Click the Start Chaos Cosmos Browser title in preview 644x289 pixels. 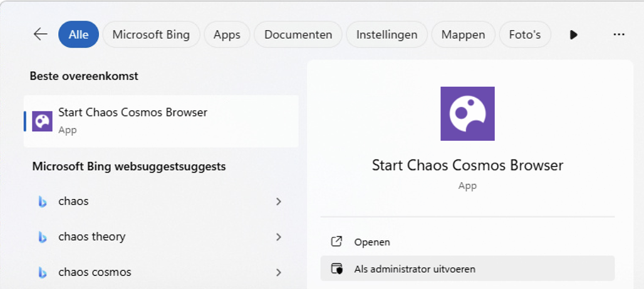click(467, 165)
